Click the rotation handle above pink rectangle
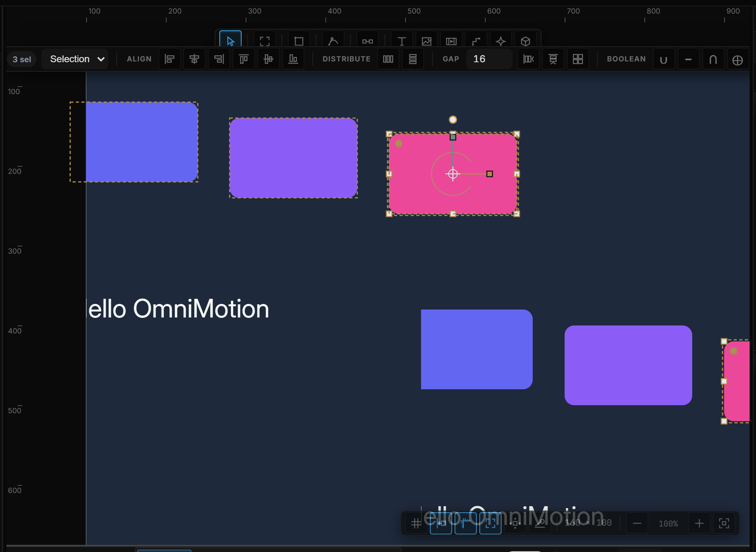Image resolution: width=756 pixels, height=552 pixels. pyautogui.click(x=453, y=120)
